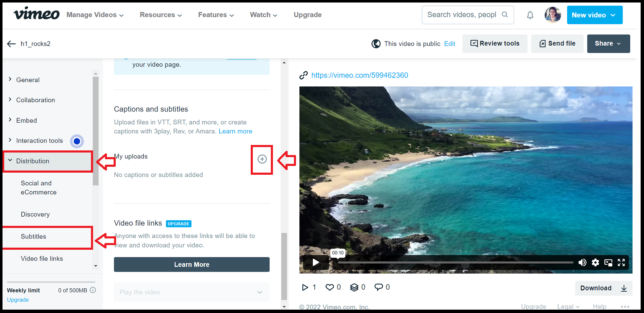Open the New video dropdown
Screen dimensions: 644x313
click(x=595, y=15)
